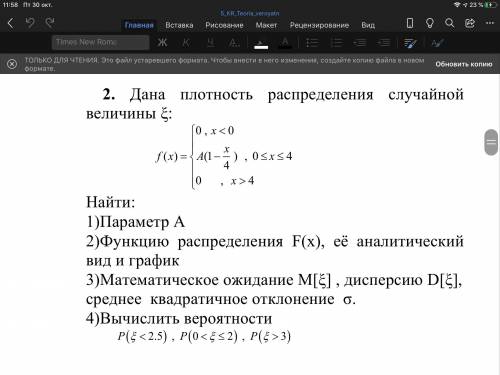Open the text formatting A options
The height and width of the screenshot is (375, 500).
[234, 42]
